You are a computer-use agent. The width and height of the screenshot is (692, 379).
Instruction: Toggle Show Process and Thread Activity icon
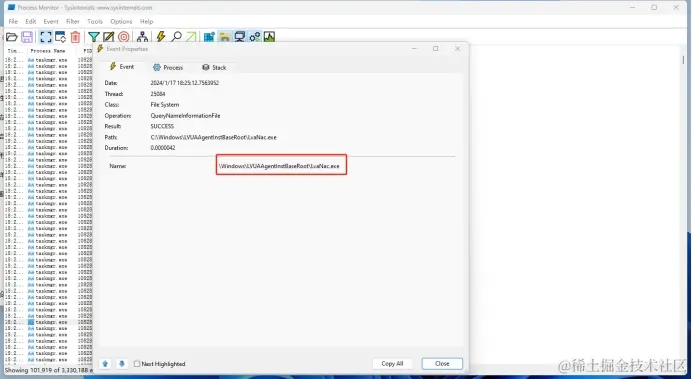255,37
